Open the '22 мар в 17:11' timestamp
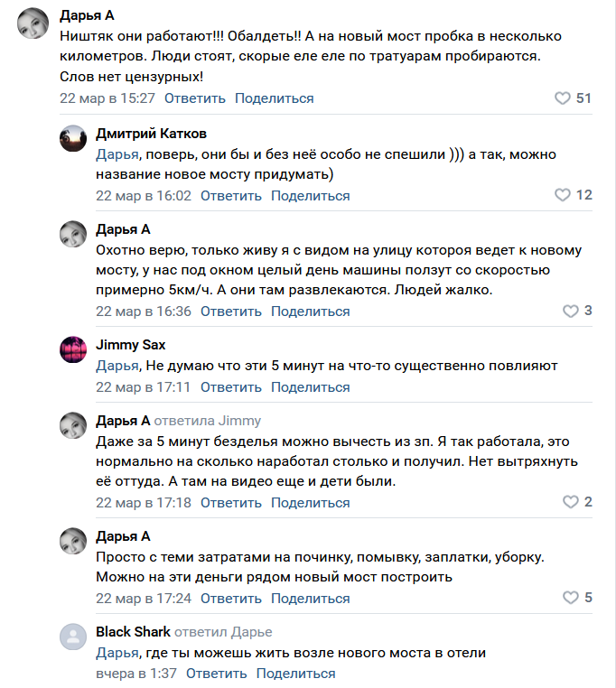 143,387
